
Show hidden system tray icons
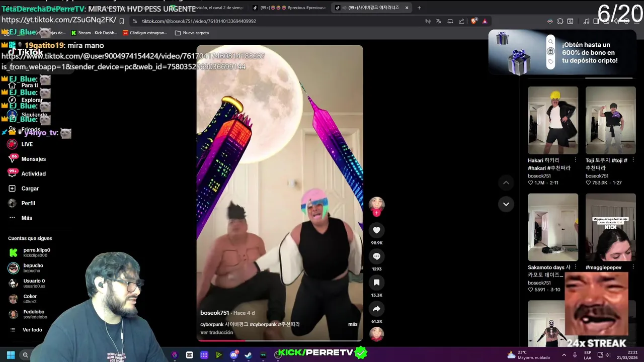tap(564, 355)
